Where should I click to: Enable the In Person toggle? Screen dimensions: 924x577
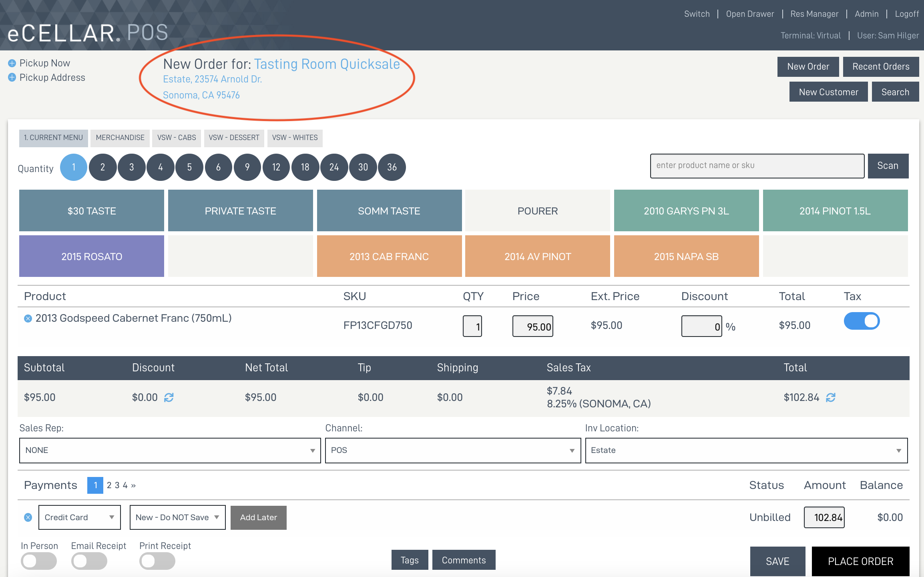point(38,561)
